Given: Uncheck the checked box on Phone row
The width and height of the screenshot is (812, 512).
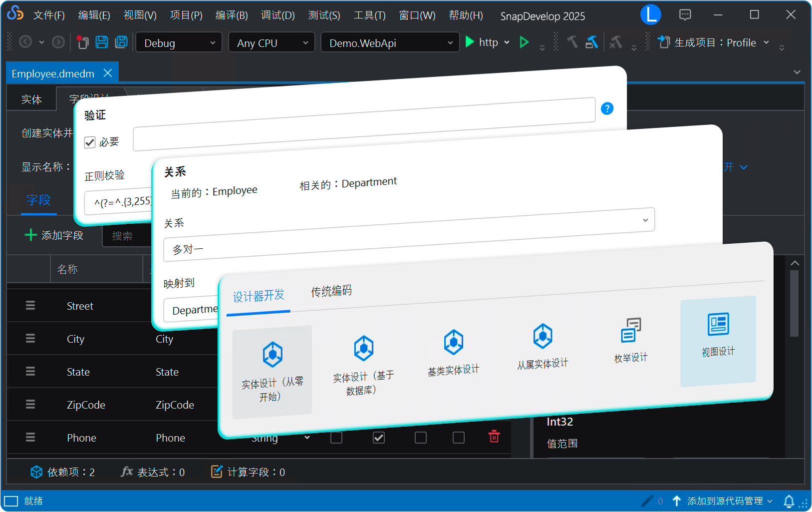Looking at the screenshot, I should 379,437.
